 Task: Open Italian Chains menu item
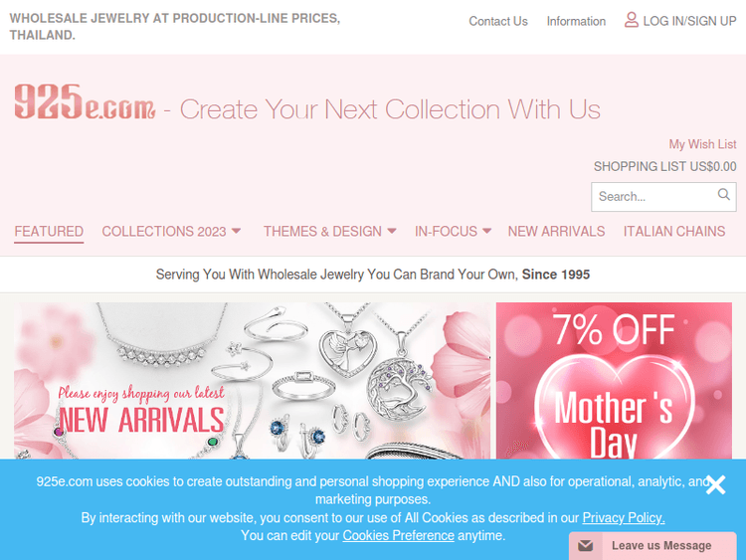(674, 231)
